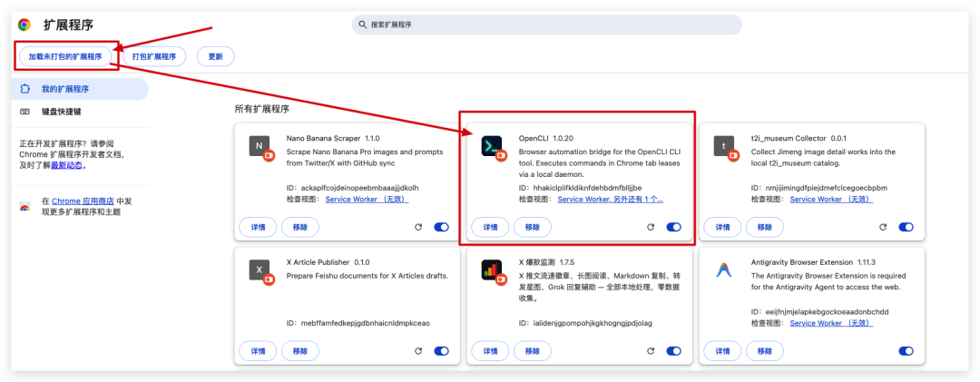Viewport: 980px width, 382px height.
Task: Click the OpenCLI terminal extension icon
Action: 491,146
